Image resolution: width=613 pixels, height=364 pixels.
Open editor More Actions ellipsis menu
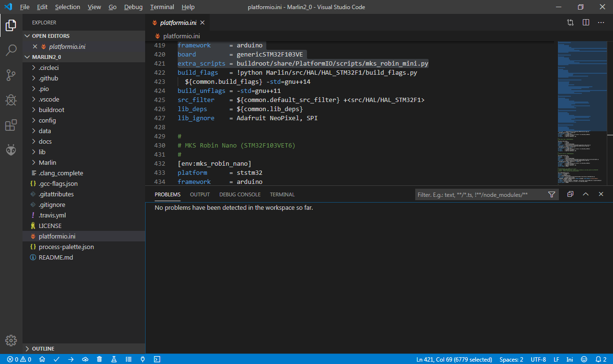click(601, 23)
